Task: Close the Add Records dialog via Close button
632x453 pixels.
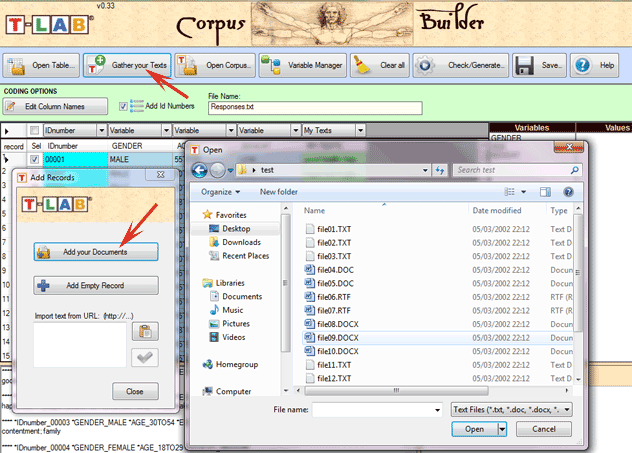Action: tap(134, 390)
